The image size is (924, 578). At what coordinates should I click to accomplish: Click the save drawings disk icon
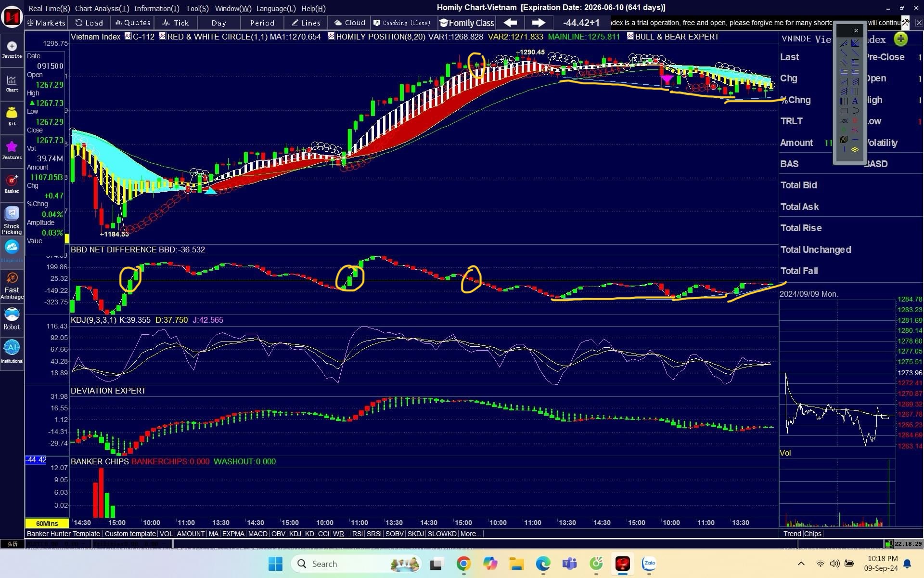point(844,139)
